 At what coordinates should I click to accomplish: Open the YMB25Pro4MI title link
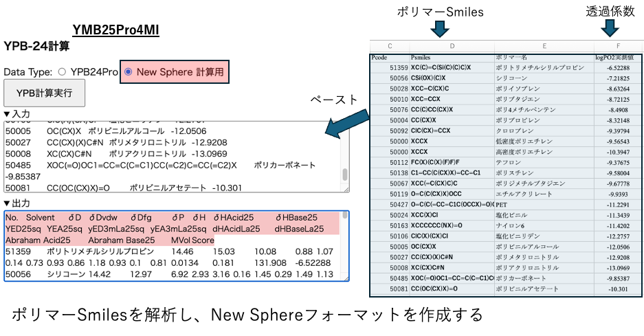pos(115,30)
